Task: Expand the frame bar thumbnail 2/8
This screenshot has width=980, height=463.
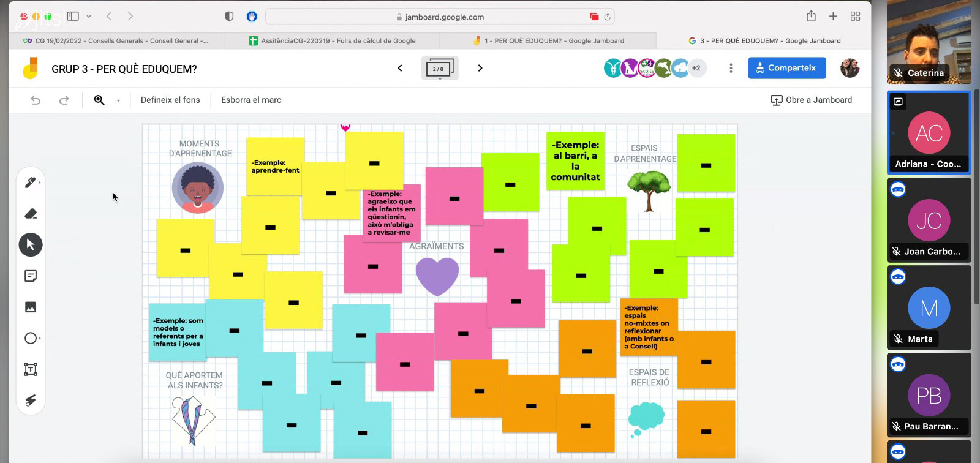Action: 439,69
